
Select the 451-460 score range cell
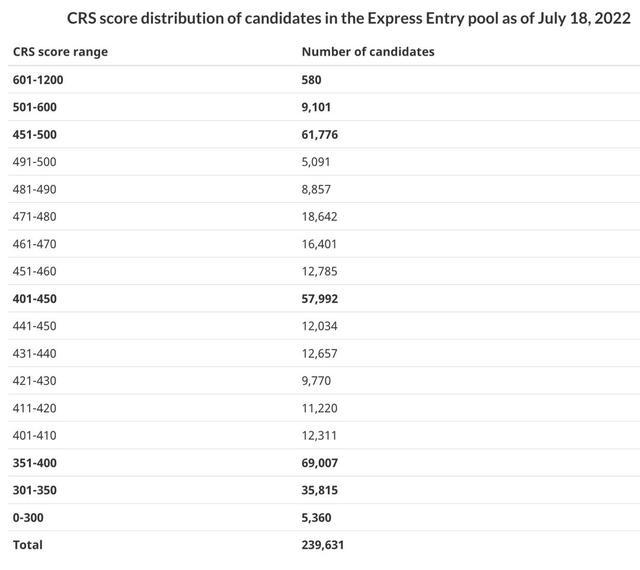coord(35,271)
